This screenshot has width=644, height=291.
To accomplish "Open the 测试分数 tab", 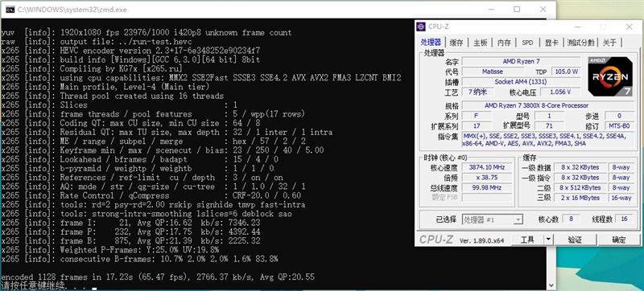I will click(x=580, y=43).
